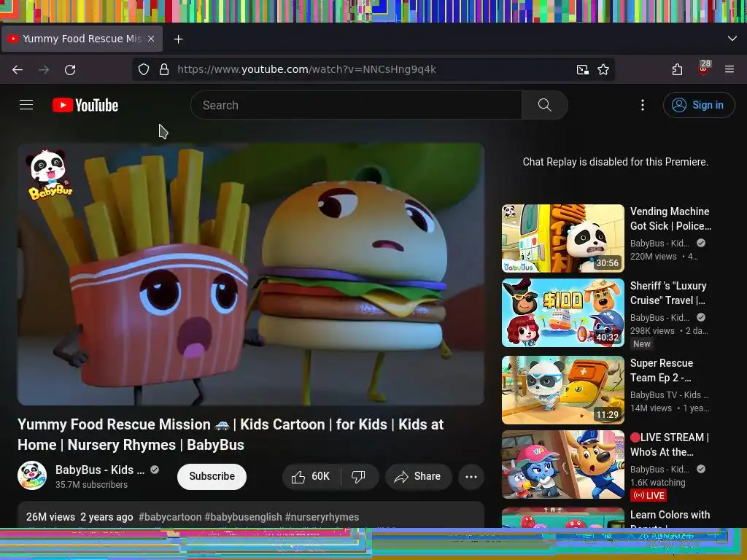This screenshot has height=560, width=747.
Task: Open BabyBus channel avatar
Action: click(x=32, y=475)
